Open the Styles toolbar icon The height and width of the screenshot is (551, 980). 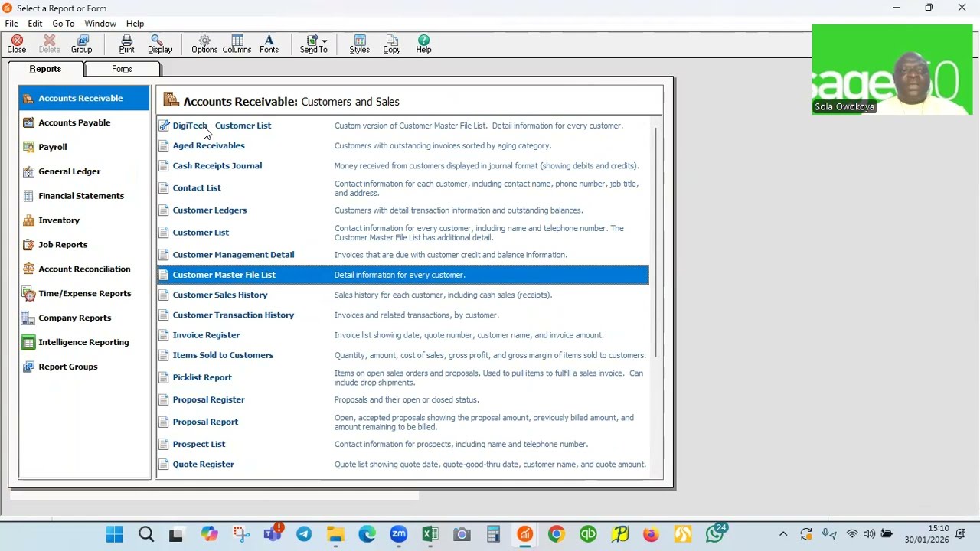[x=359, y=44]
